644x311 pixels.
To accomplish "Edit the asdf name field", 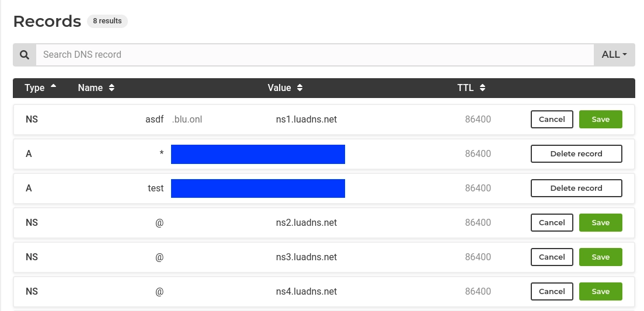I will click(x=154, y=120).
